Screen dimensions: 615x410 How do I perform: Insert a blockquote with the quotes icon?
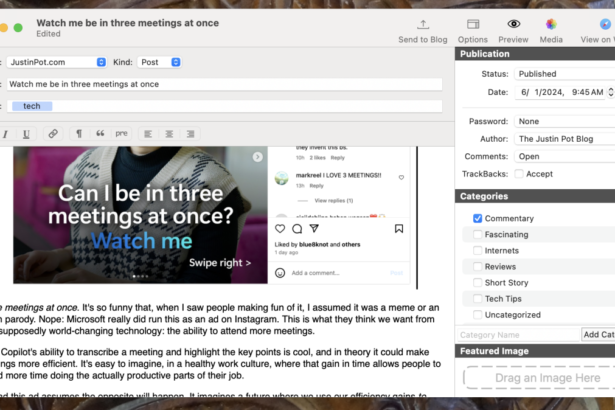(x=100, y=134)
